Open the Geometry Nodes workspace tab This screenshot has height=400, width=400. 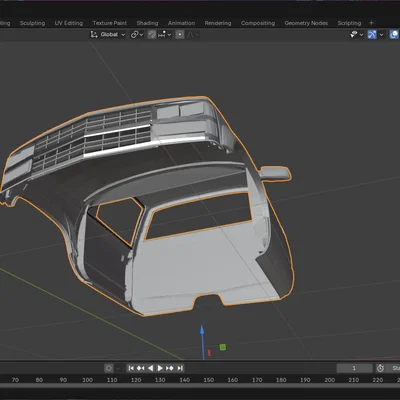(306, 23)
